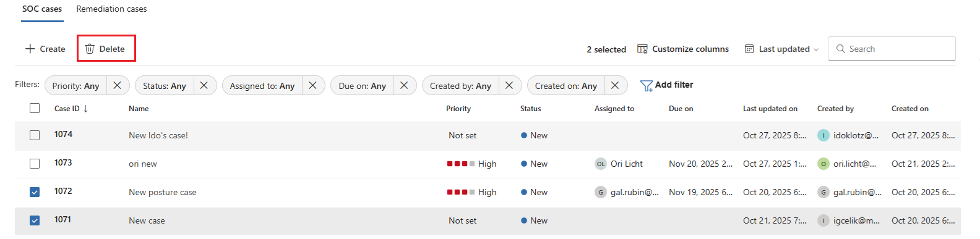Open the Remediation cases tab

coord(111,9)
